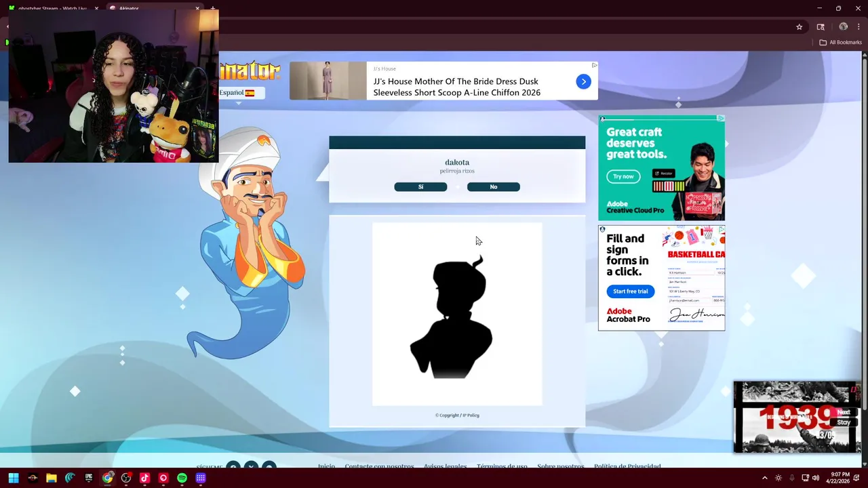Open the teal swirl app on taskbar
This screenshot has height=488, width=868.
click(x=70, y=478)
